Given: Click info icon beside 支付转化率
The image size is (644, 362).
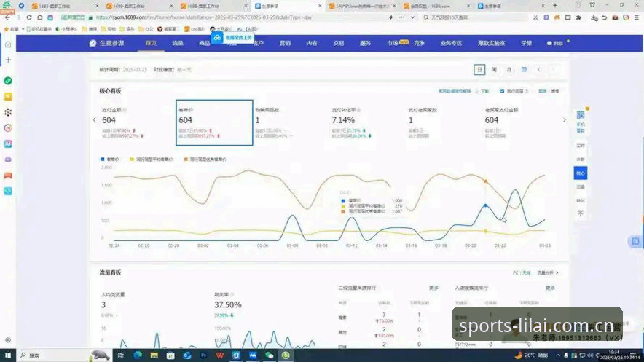Looking at the screenshot, I should [358, 110].
